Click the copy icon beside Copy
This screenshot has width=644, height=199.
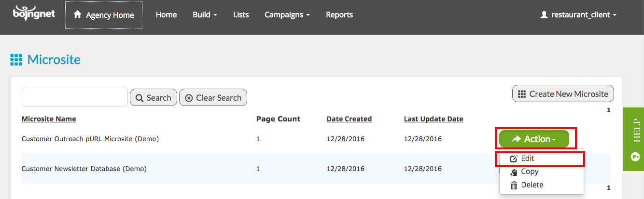(514, 172)
